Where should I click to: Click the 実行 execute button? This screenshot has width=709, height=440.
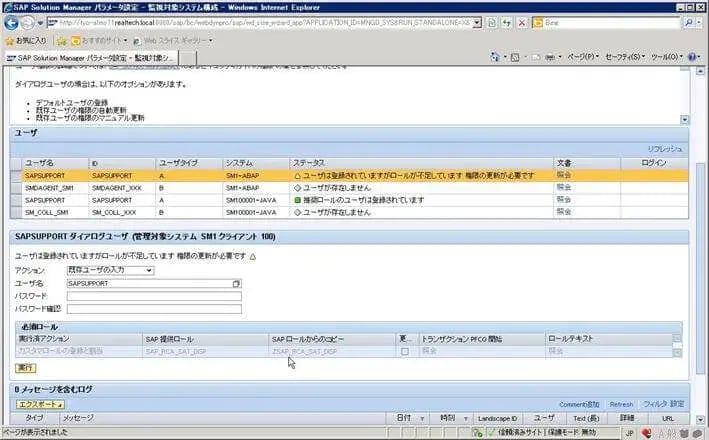(x=26, y=368)
